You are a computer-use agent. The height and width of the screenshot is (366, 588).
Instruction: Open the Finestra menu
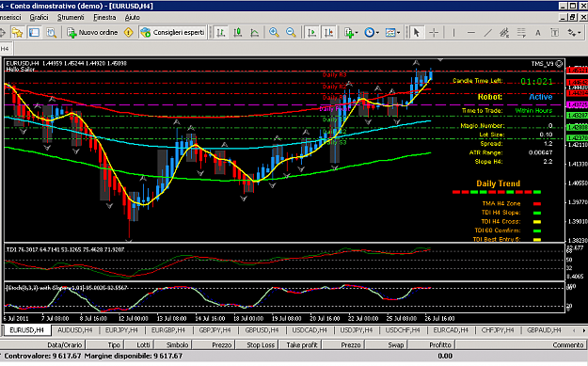[x=104, y=17]
